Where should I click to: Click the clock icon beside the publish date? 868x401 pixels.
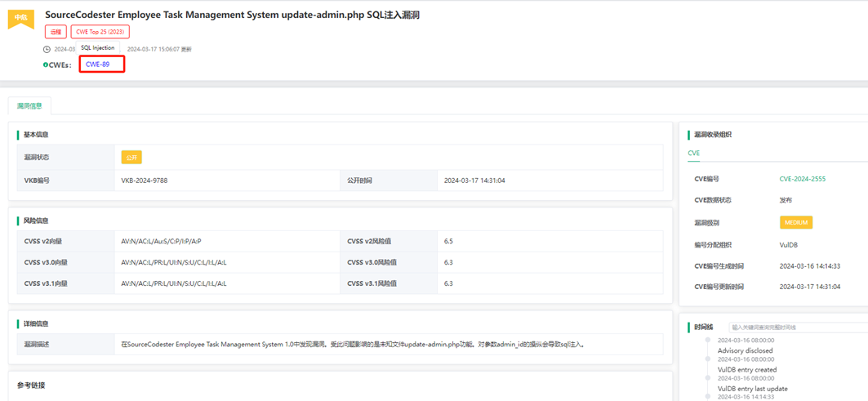47,49
